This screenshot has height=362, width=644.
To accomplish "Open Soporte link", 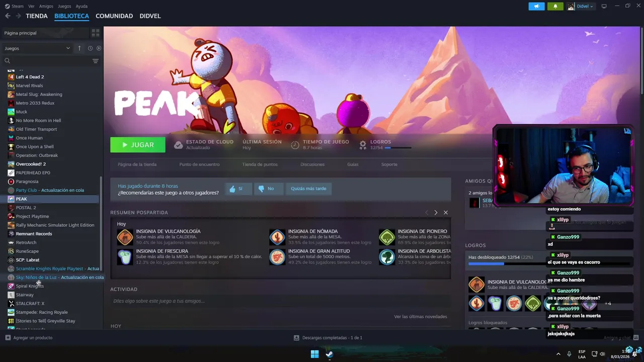I will [x=389, y=164].
